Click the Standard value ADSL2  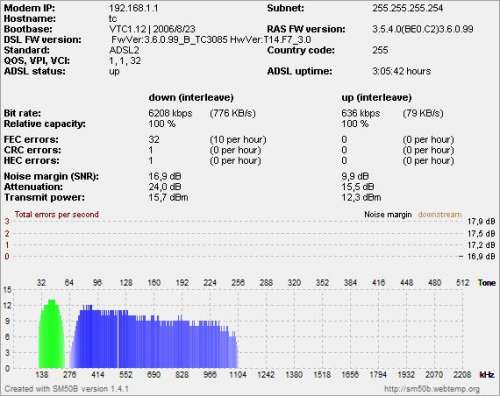click(x=124, y=50)
